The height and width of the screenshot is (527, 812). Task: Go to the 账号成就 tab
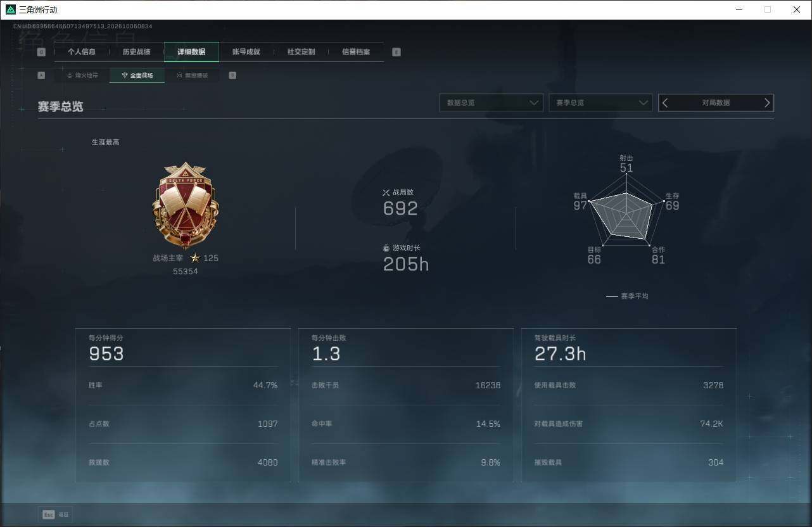pyautogui.click(x=246, y=52)
